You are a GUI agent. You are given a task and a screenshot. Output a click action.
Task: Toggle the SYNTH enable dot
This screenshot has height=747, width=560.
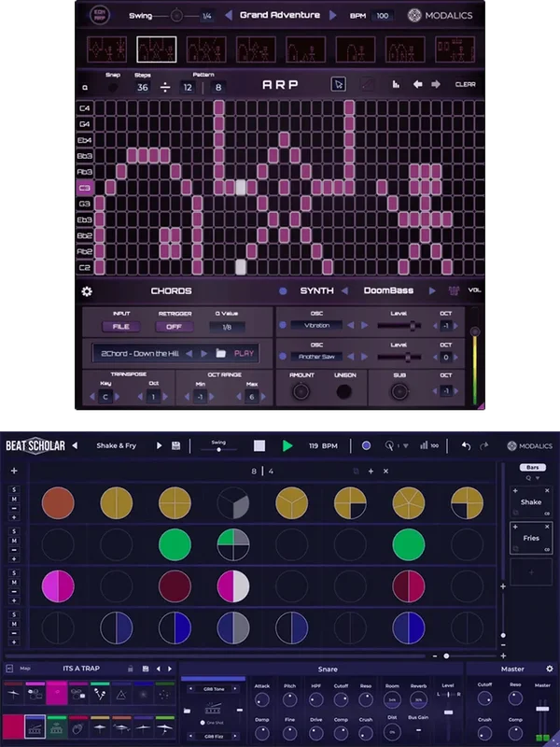coord(283,291)
